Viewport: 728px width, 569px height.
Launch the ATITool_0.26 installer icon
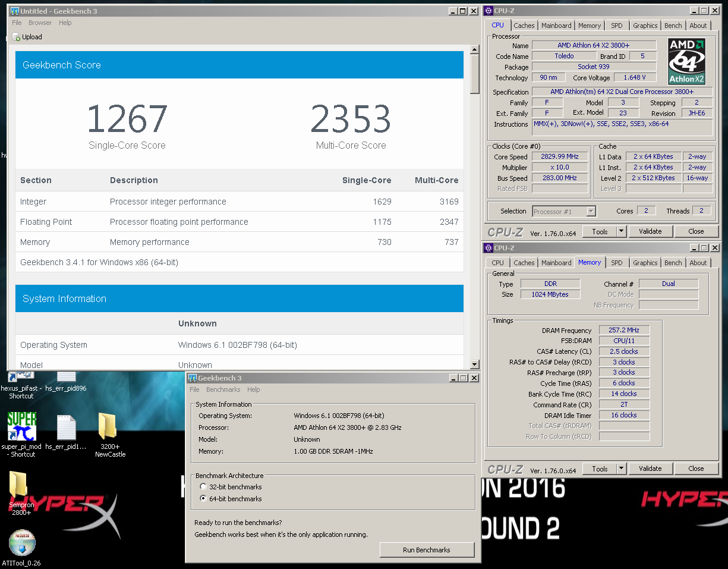pyautogui.click(x=22, y=547)
